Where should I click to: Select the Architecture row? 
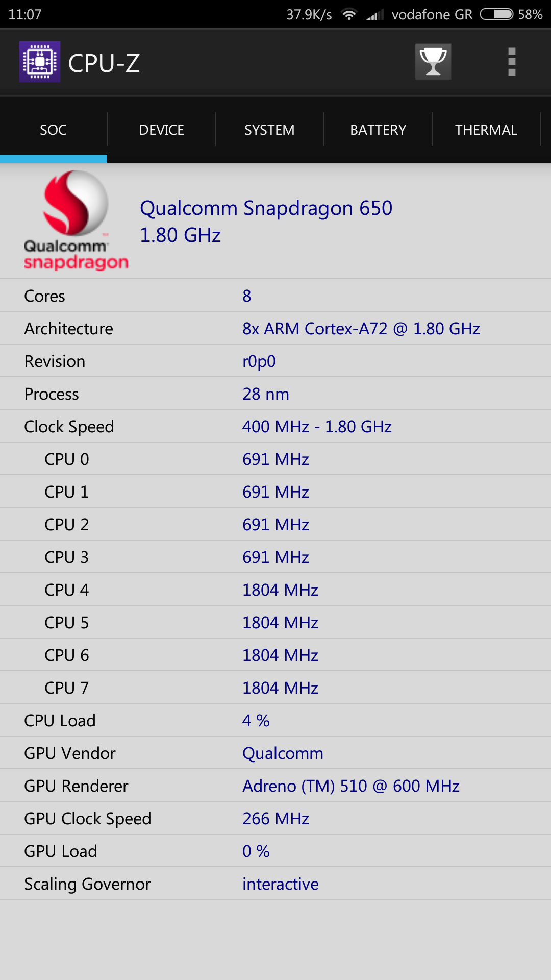pos(275,328)
